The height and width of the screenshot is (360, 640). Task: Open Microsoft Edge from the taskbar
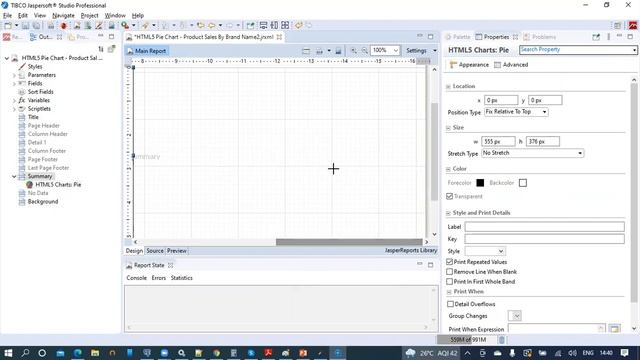point(78,353)
